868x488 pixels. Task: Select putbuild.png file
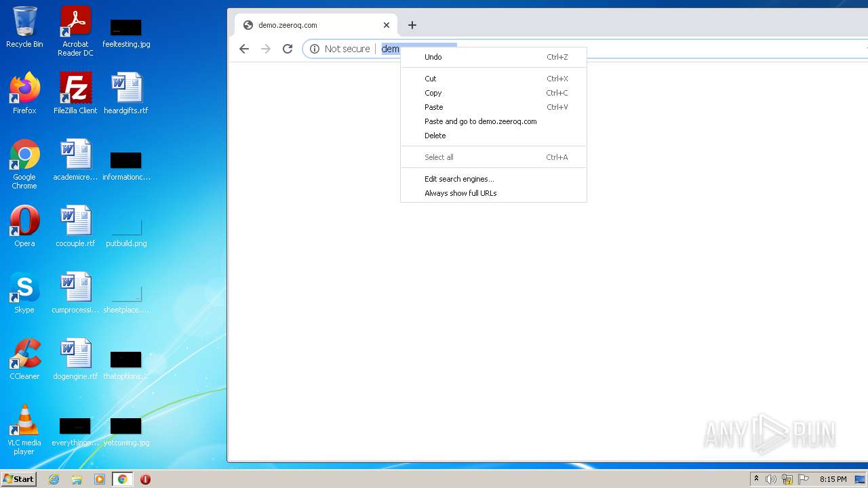tap(126, 232)
